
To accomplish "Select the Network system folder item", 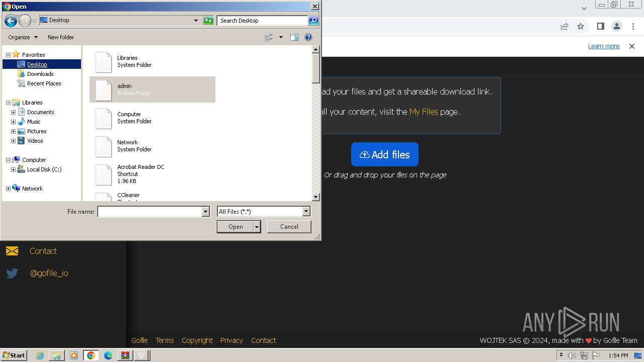I will tap(152, 146).
